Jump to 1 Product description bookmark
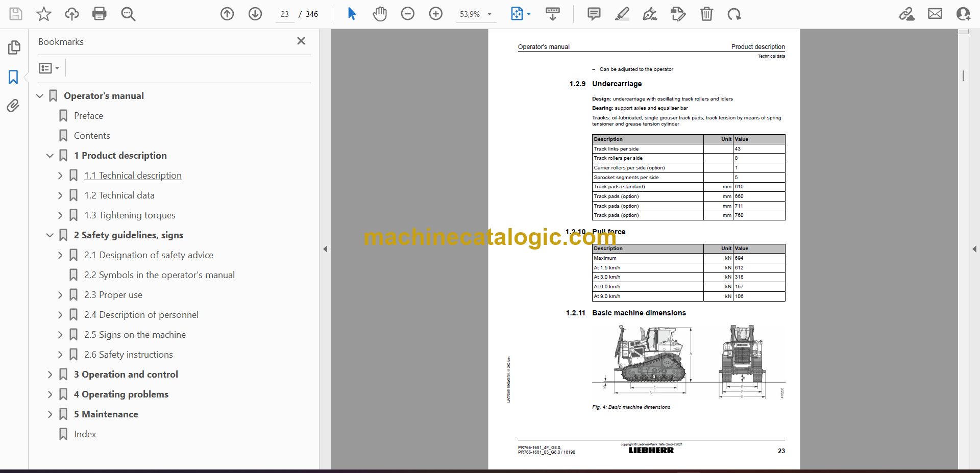The height and width of the screenshot is (473, 980). click(x=120, y=156)
